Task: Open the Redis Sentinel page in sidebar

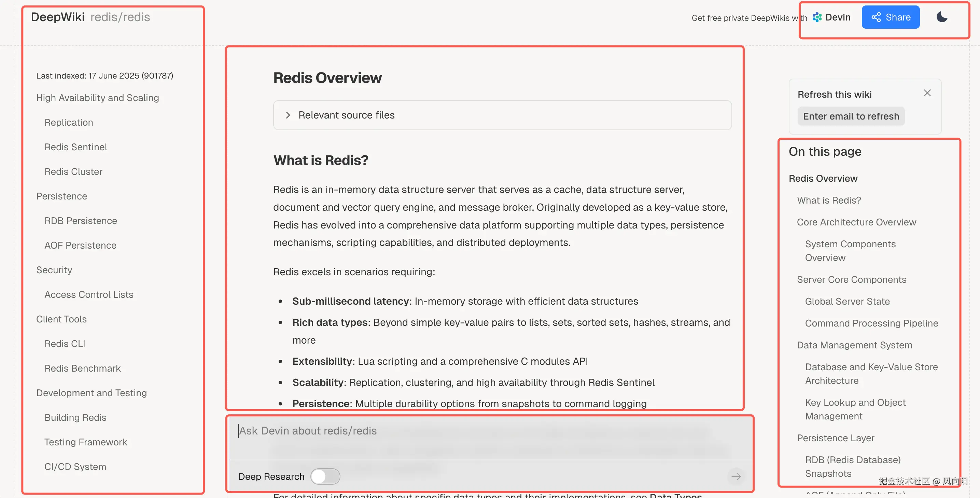Action: (76, 147)
